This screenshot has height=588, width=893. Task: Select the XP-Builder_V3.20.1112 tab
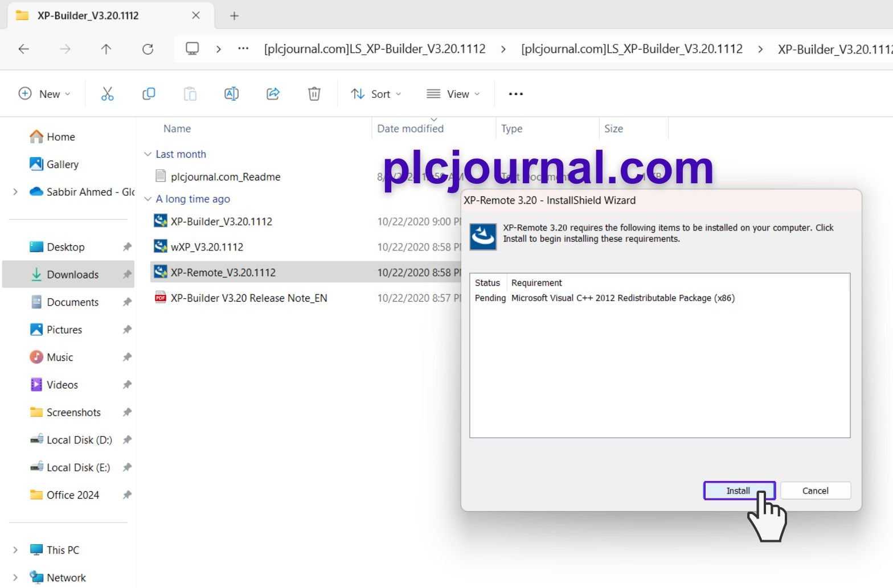click(x=111, y=15)
